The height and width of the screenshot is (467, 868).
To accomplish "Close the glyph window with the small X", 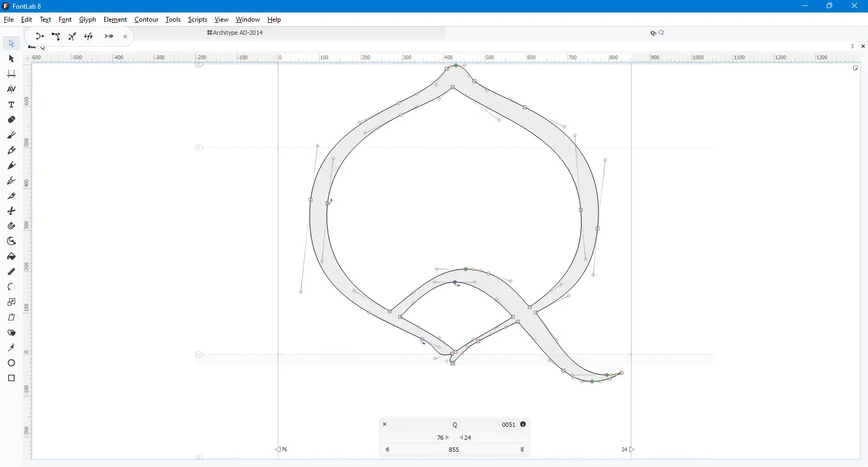I will pyautogui.click(x=863, y=46).
